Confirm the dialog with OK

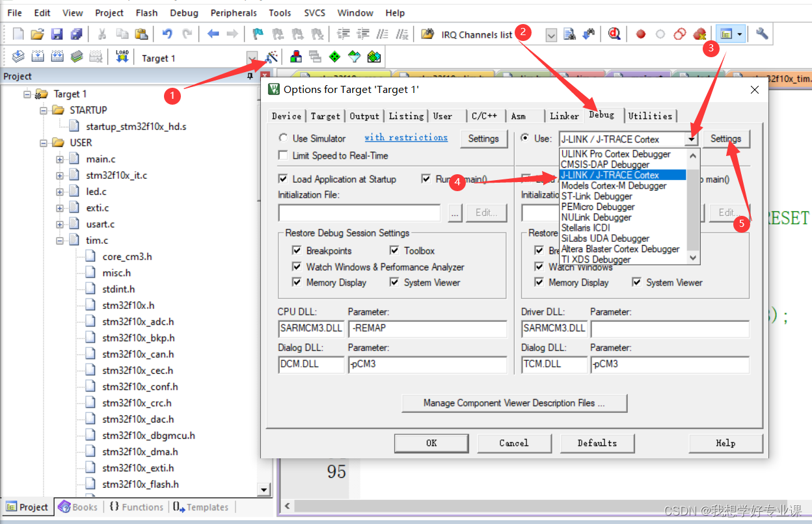431,443
